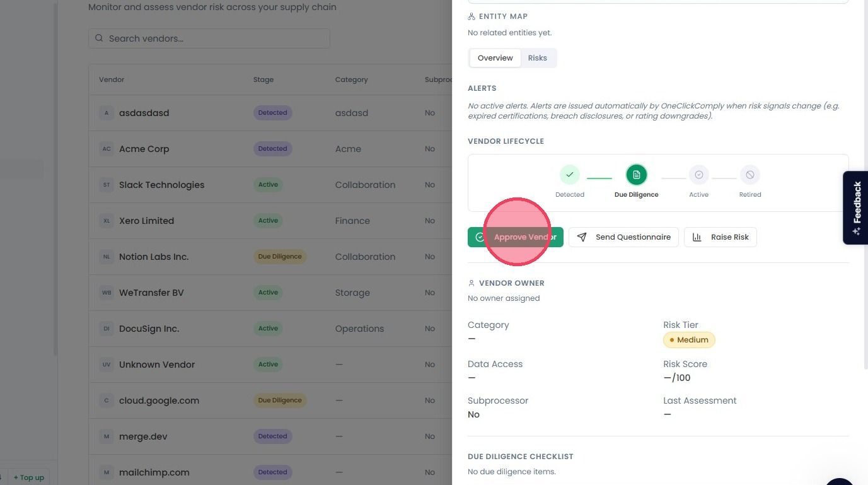Open the Feedback side panel
The width and height of the screenshot is (868, 485).
tap(855, 208)
